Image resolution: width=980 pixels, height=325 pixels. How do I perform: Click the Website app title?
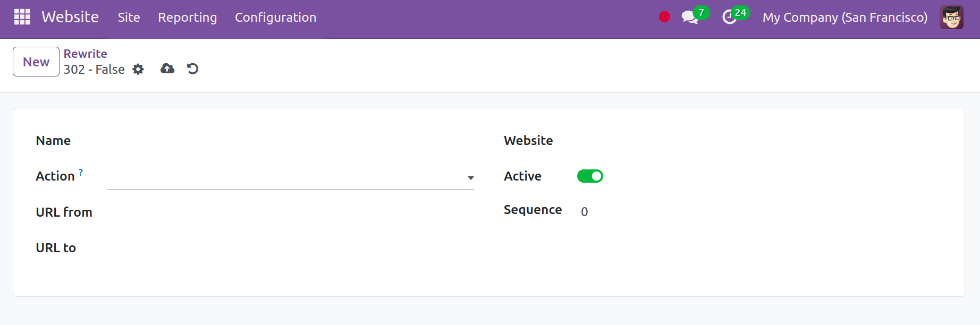pyautogui.click(x=70, y=17)
